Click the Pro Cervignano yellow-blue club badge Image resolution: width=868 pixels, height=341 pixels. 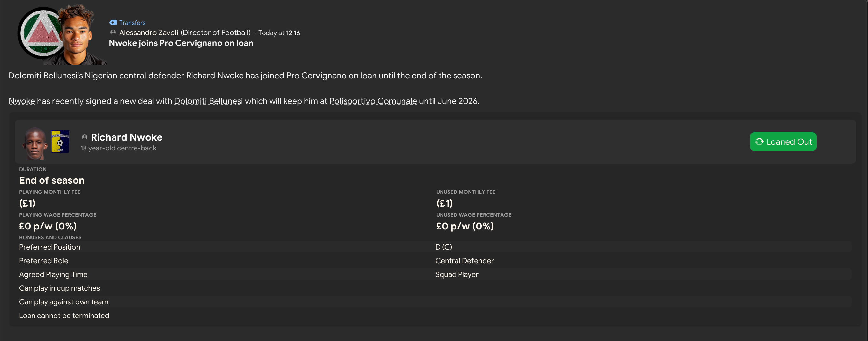click(60, 142)
